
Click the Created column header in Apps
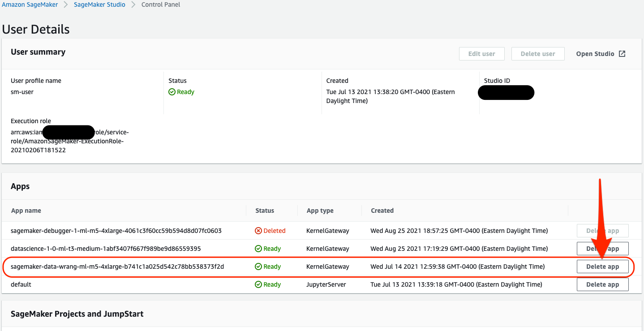point(382,211)
